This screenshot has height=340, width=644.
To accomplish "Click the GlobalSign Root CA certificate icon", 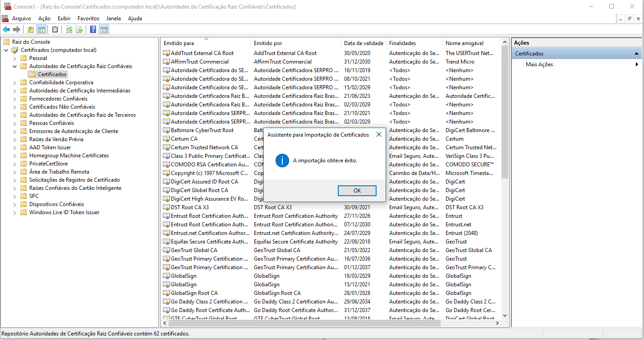I will [x=166, y=293].
